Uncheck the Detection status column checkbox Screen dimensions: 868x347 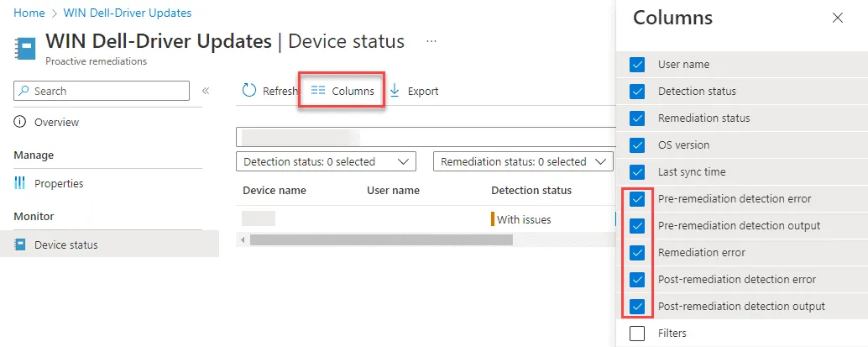click(x=637, y=91)
